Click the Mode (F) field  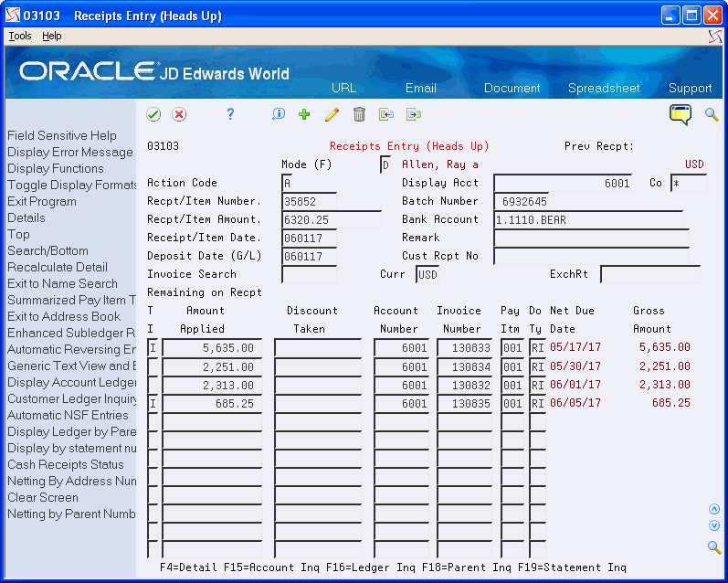pos(385,164)
